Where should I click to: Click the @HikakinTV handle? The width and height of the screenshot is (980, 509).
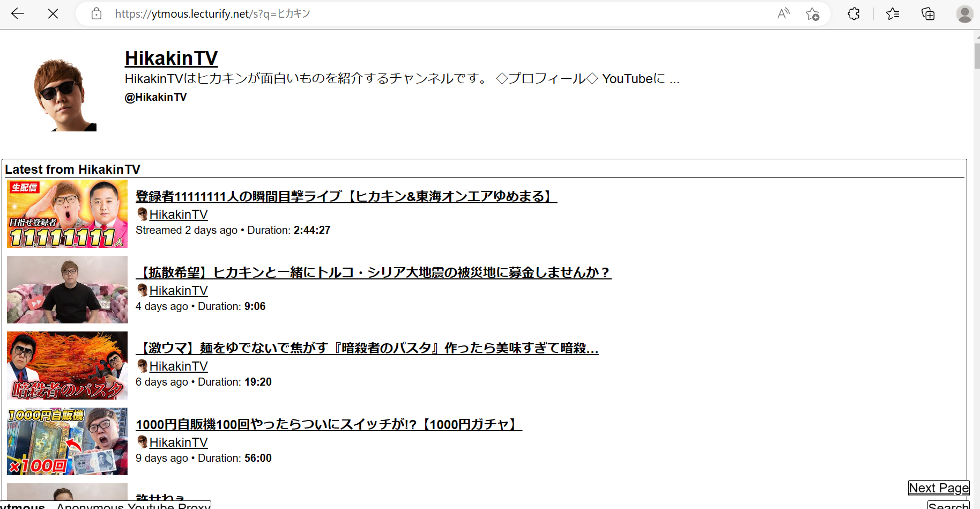pos(155,97)
